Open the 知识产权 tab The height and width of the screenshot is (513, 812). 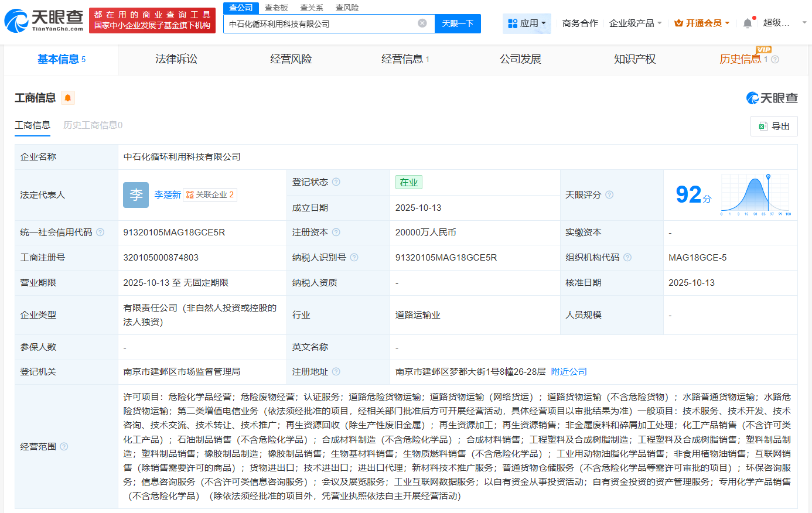click(x=634, y=59)
